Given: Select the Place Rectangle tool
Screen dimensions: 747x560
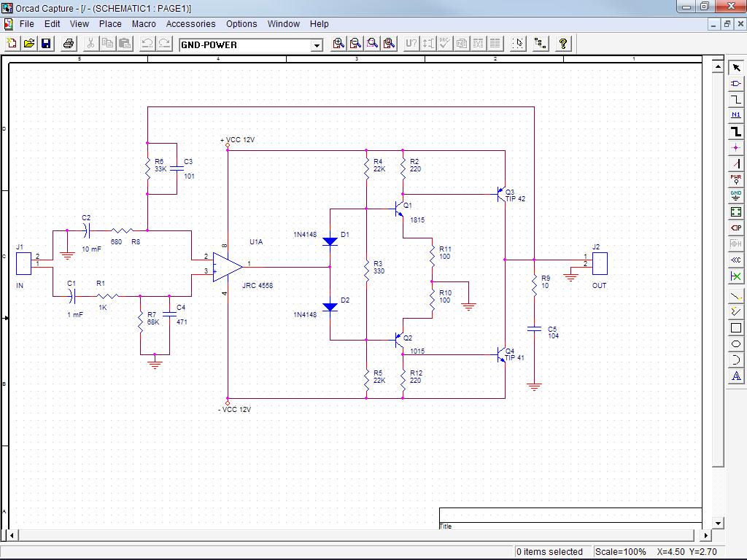Looking at the screenshot, I should (x=736, y=328).
